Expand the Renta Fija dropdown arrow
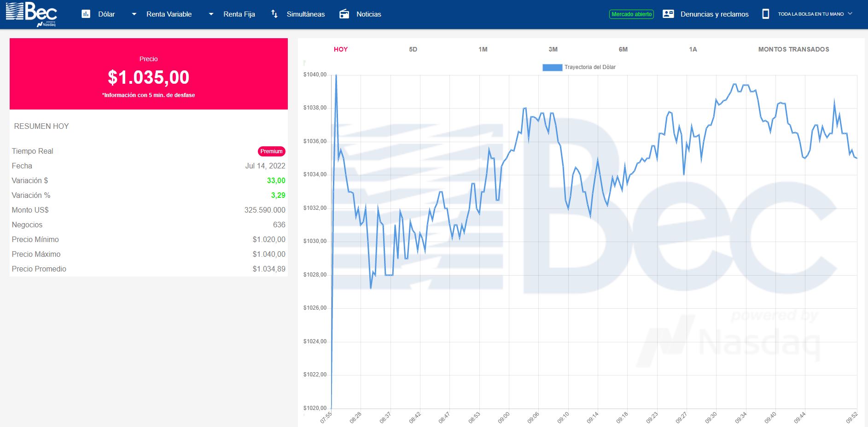 click(x=211, y=14)
